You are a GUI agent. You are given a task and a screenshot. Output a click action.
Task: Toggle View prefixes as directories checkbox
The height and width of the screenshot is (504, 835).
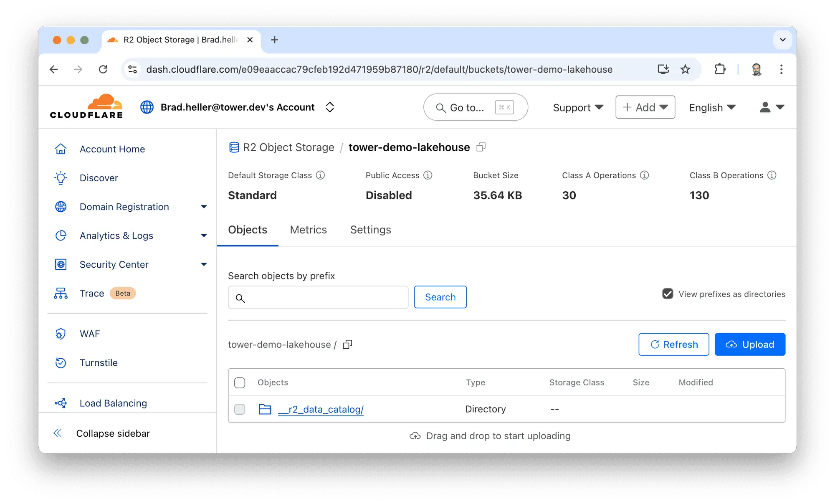coord(668,294)
